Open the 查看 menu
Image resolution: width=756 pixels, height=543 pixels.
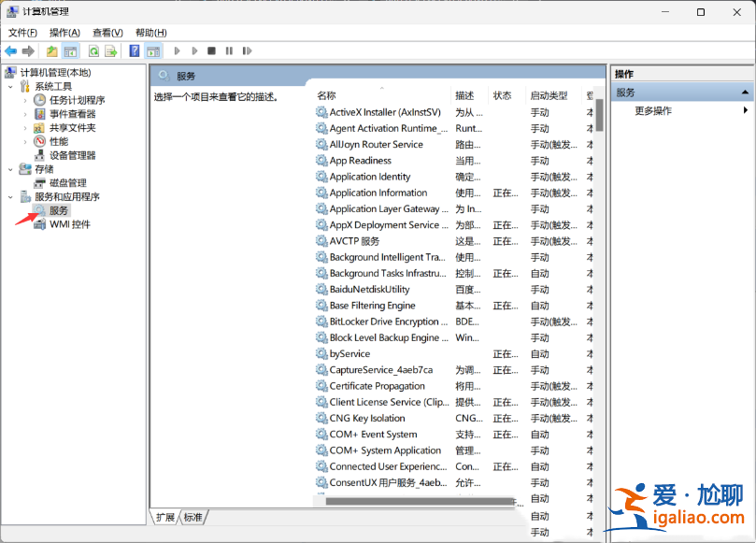coord(106,32)
